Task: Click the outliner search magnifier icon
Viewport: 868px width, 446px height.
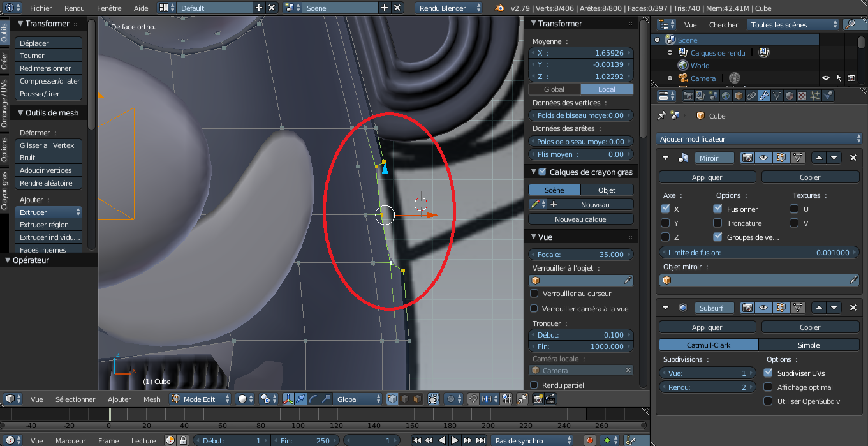Action: pyautogui.click(x=850, y=25)
